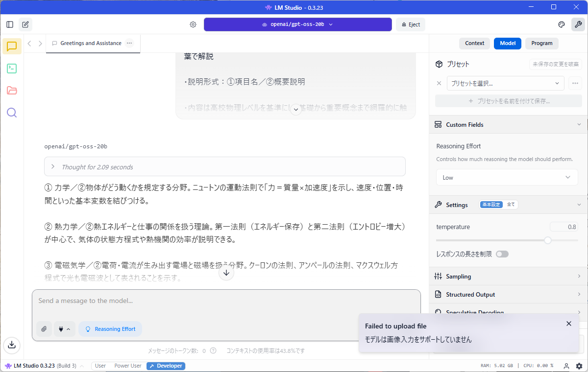Screen dimensions: 588x372
Task: Attach a file with the paperclip icon
Action: click(x=44, y=328)
